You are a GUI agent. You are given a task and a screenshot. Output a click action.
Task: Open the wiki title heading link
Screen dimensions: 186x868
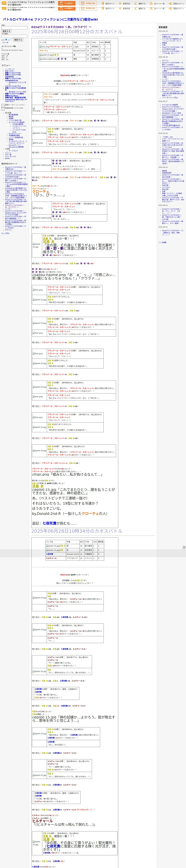click(x=50, y=20)
